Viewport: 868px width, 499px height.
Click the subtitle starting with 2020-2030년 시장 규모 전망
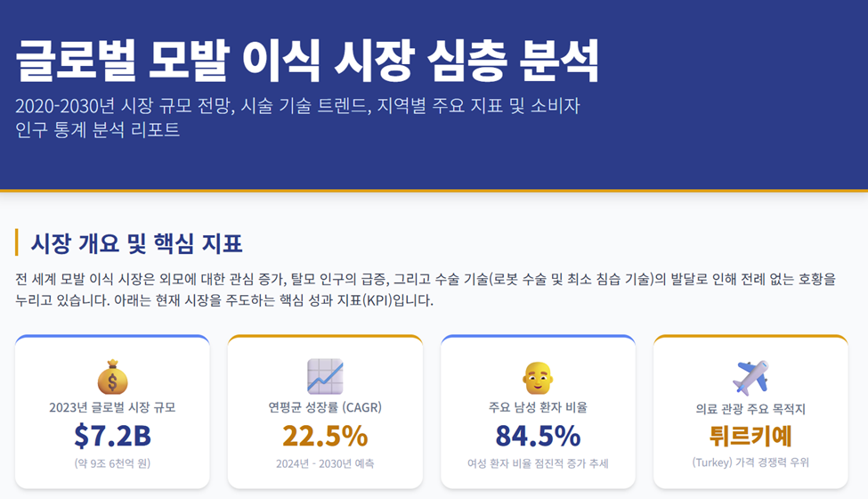click(297, 117)
